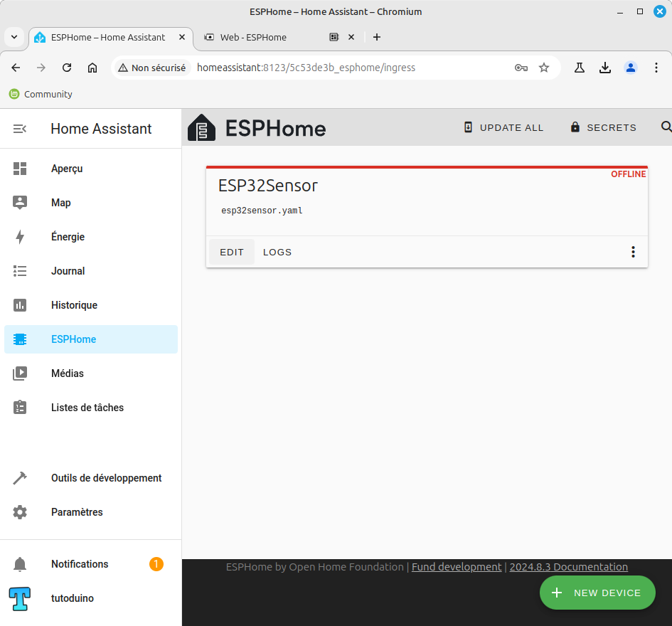672x626 pixels.
Task: Go back in browser history
Action: [x=16, y=68]
